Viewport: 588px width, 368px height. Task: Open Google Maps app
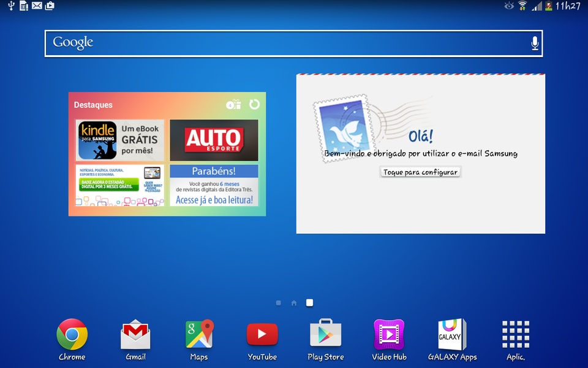[199, 334]
